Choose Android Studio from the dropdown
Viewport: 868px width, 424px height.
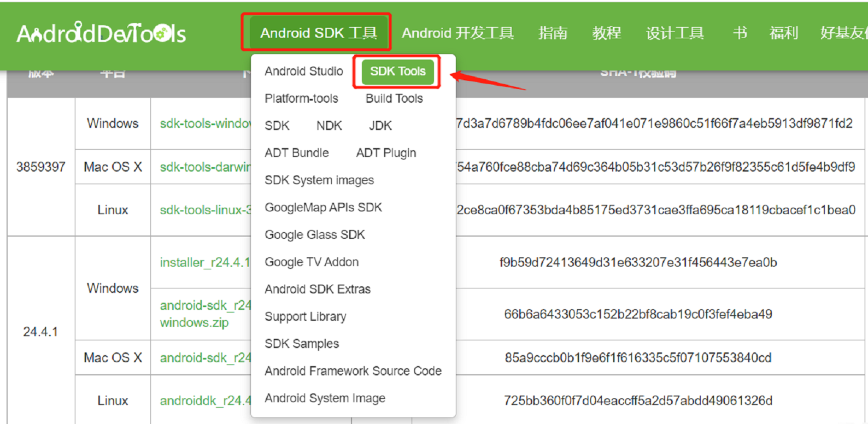click(304, 71)
